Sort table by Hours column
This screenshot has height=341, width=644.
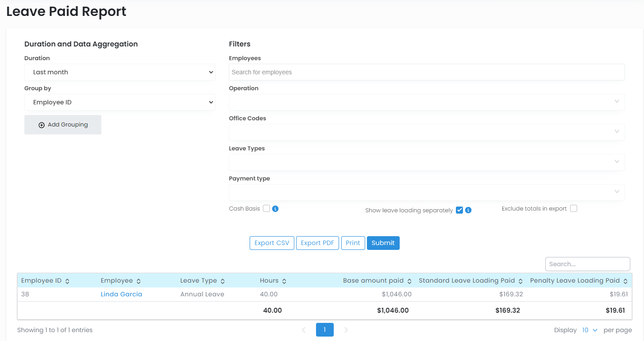point(284,281)
